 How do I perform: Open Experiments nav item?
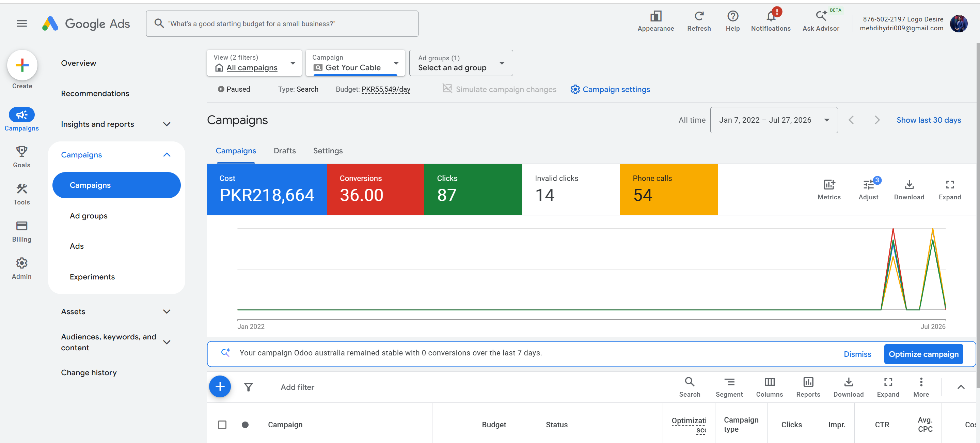click(92, 277)
